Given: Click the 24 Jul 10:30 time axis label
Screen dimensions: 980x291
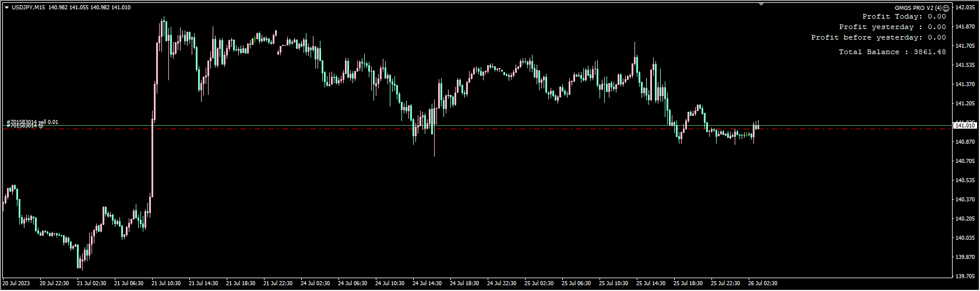Looking at the screenshot, I should (x=390, y=283).
